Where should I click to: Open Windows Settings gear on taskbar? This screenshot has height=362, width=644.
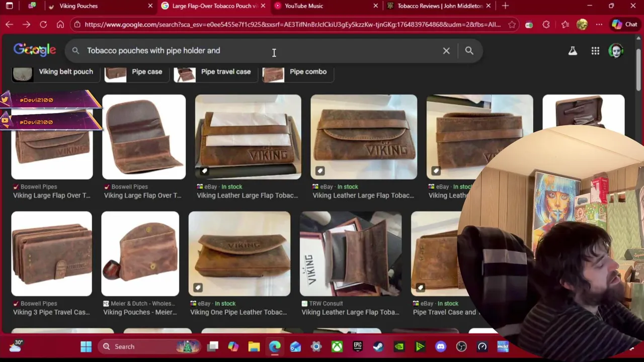316,346
